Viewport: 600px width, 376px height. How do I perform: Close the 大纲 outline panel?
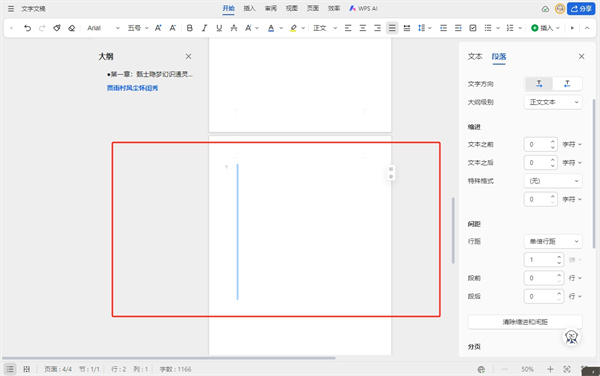pyautogui.click(x=188, y=57)
